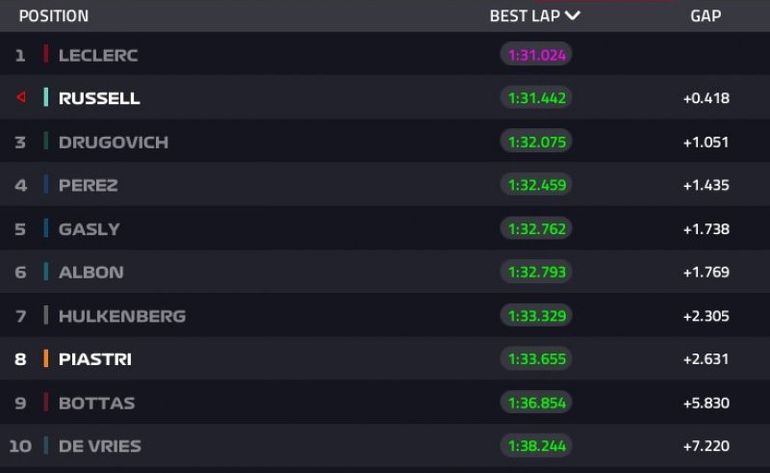This screenshot has height=473, width=770.
Task: Click Russell's teal team color bar
Action: click(46, 97)
